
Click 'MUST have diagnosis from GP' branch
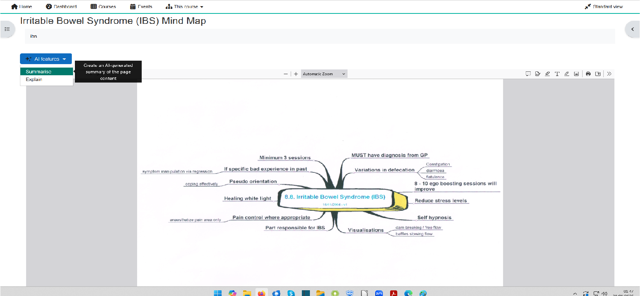tap(389, 155)
